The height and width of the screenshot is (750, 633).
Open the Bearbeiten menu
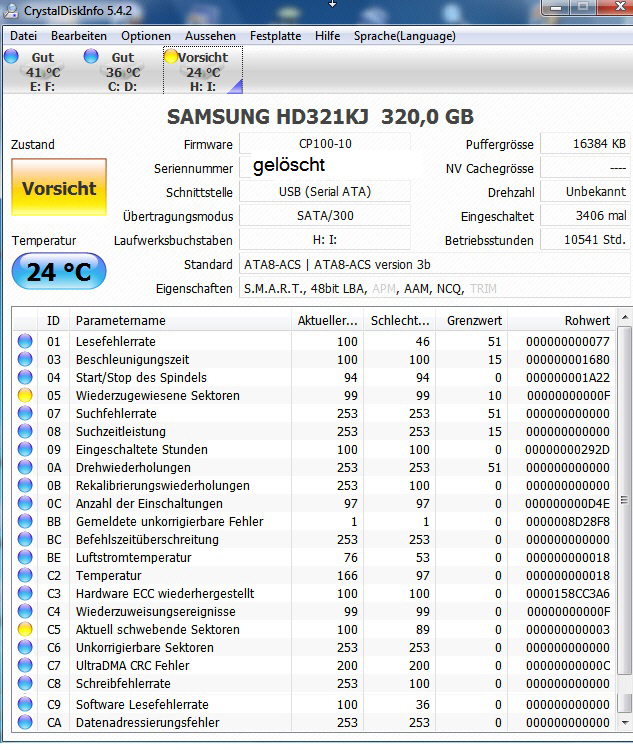pyautogui.click(x=79, y=36)
